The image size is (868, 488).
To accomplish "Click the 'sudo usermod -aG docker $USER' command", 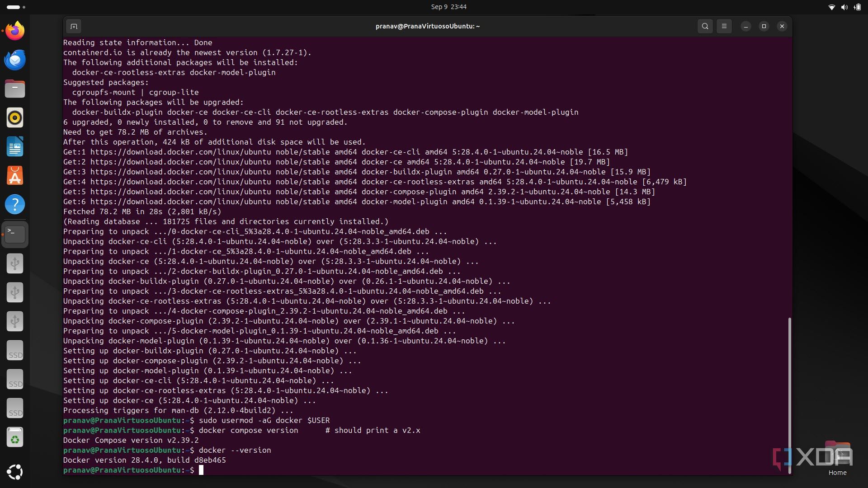I will (264, 420).
